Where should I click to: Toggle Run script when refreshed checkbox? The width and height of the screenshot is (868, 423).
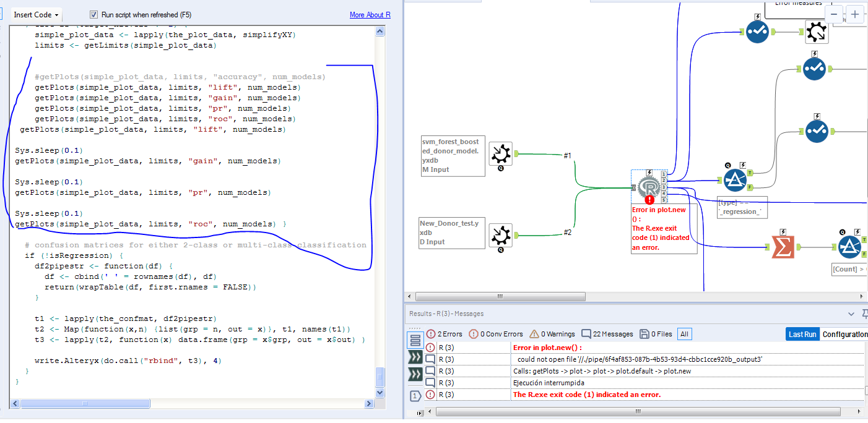[94, 14]
